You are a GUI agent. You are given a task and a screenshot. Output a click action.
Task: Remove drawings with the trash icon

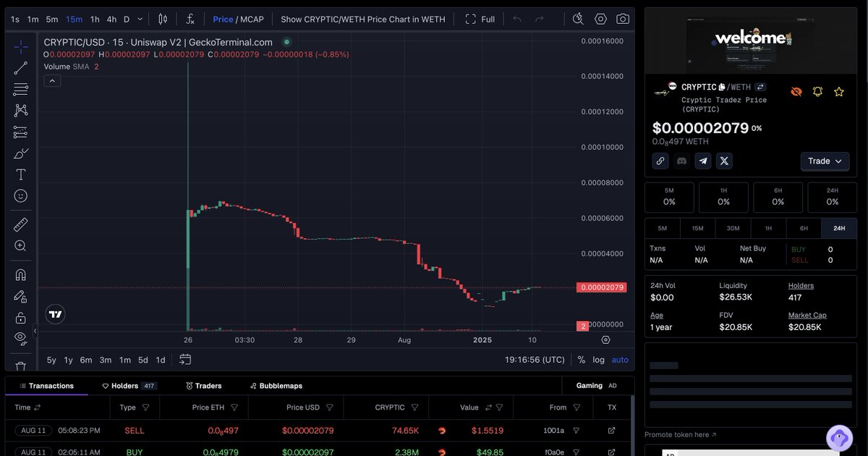coord(20,366)
